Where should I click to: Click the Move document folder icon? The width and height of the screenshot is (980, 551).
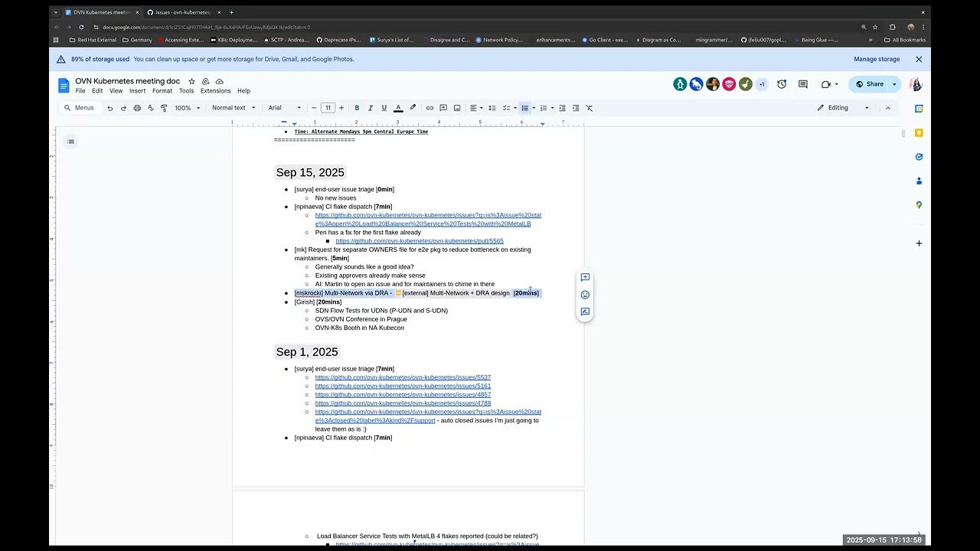point(205,81)
